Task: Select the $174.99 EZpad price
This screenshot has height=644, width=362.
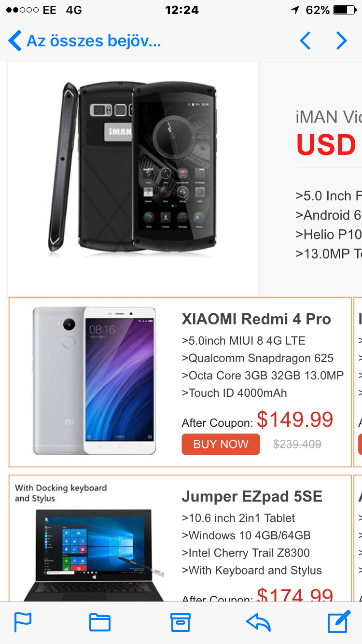Action: coord(295,595)
